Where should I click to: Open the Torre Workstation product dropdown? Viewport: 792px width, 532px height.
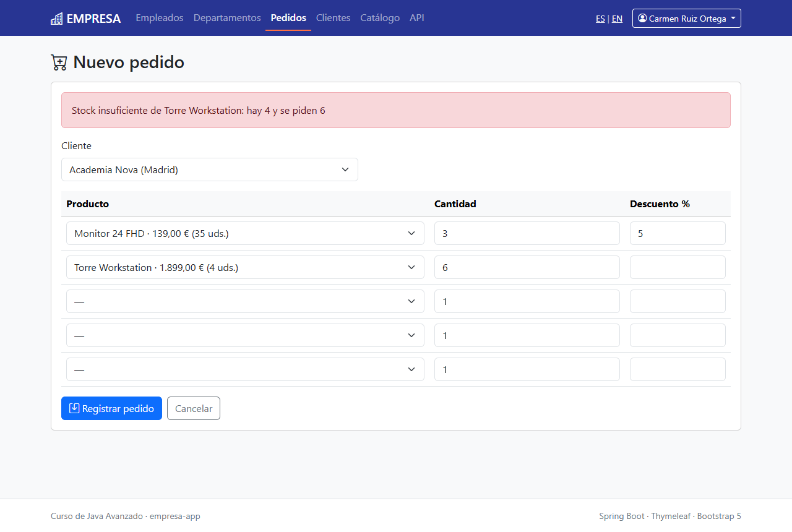coord(245,267)
